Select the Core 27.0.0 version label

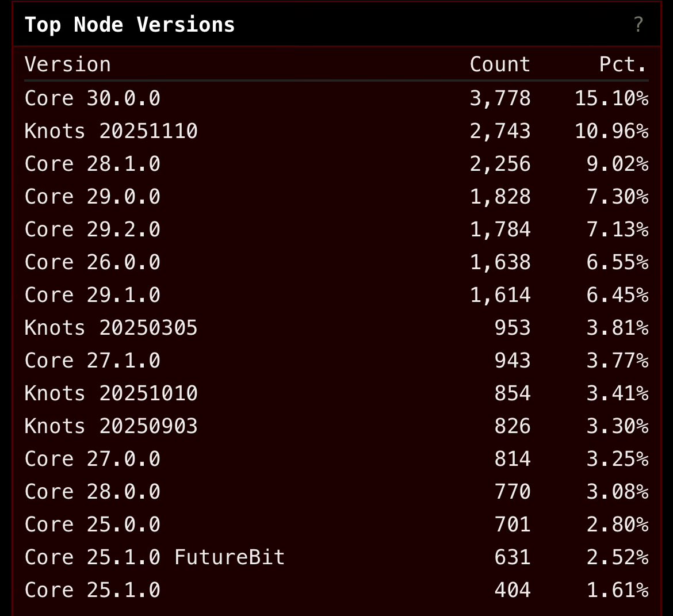pyautogui.click(x=92, y=459)
